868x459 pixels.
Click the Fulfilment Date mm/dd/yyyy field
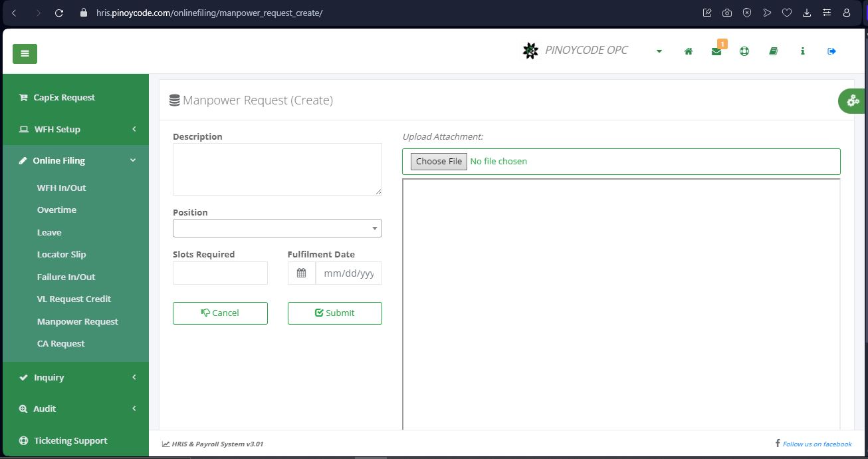(348, 273)
